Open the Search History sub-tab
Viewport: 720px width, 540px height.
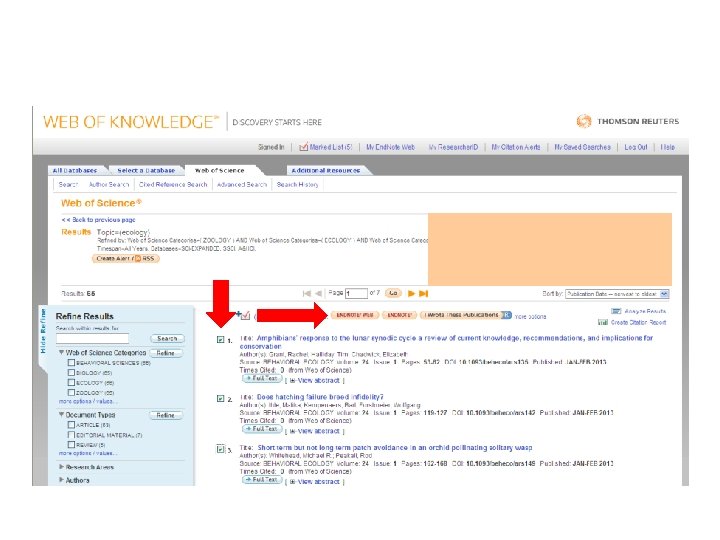[298, 185]
